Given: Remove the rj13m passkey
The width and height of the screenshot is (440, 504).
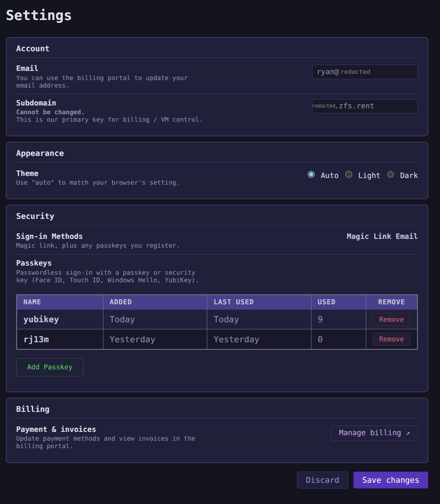Looking at the screenshot, I should tap(391, 339).
